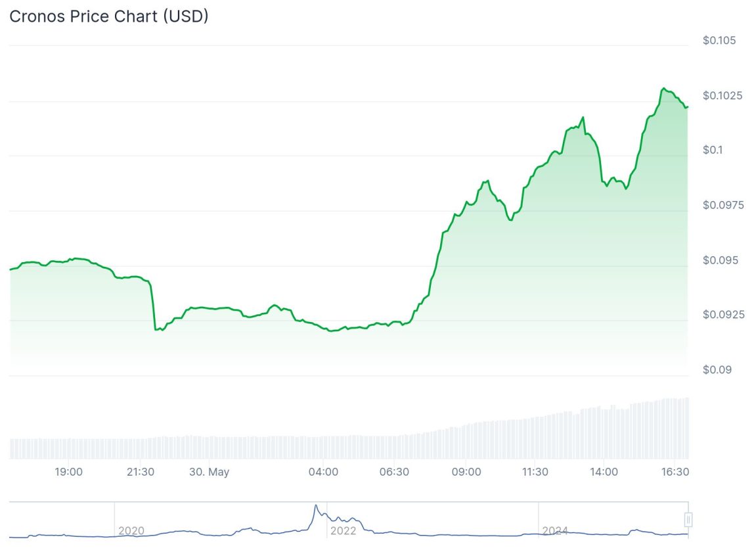Click the 11:30 time axis label
This screenshot has width=756, height=552.
[535, 472]
